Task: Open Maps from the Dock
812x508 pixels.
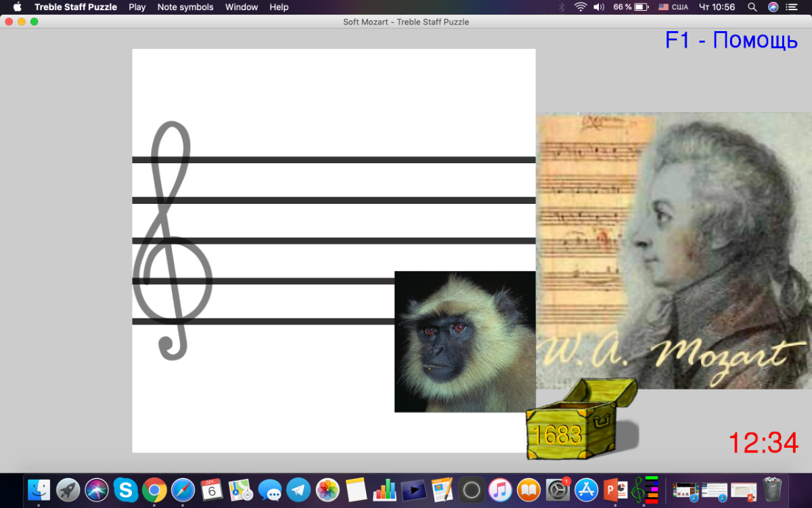Action: 241,489
